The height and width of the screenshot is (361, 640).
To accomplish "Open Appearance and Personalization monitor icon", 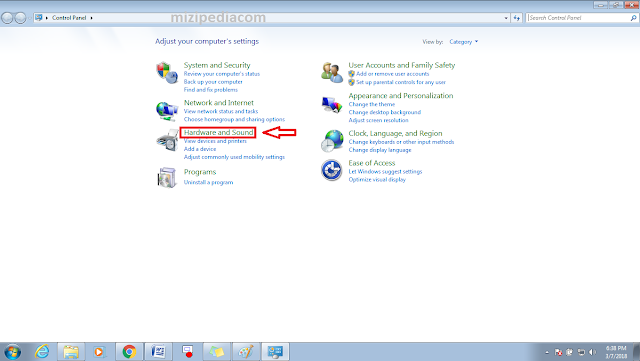I will click(x=332, y=105).
